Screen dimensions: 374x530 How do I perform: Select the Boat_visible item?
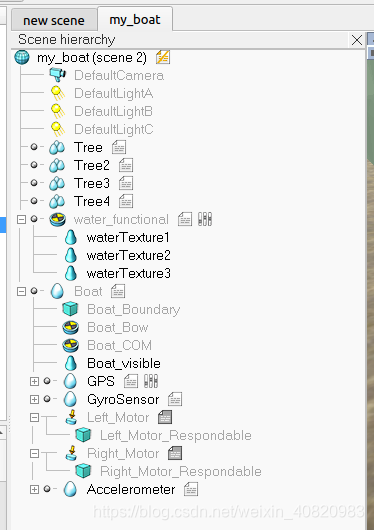(x=124, y=363)
